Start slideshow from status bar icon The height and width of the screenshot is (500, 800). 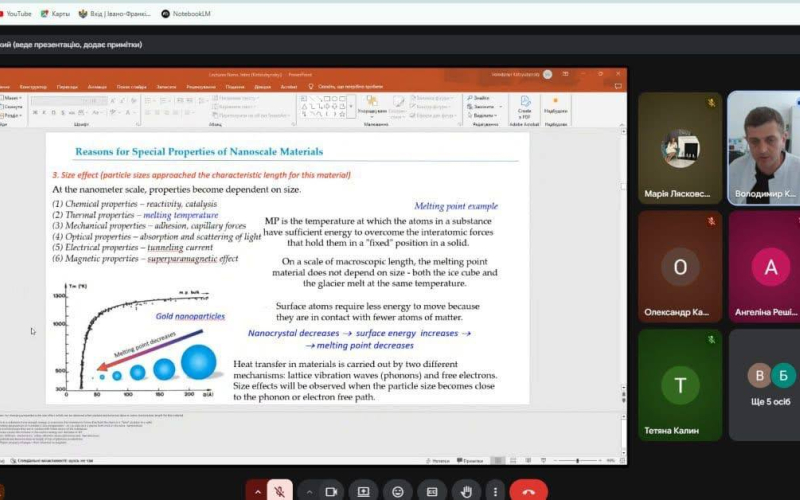[x=543, y=461]
